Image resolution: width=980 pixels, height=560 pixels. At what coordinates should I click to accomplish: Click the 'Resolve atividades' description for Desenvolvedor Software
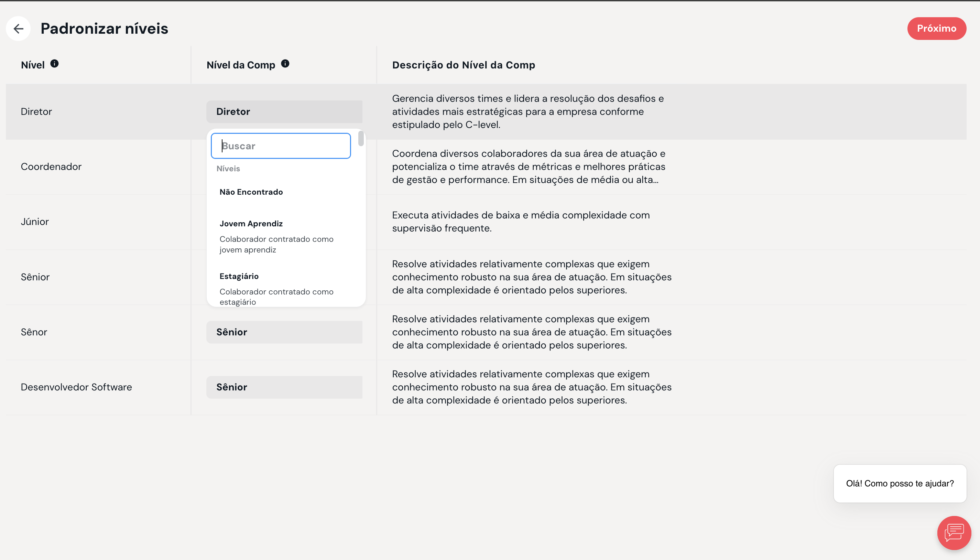click(x=532, y=387)
